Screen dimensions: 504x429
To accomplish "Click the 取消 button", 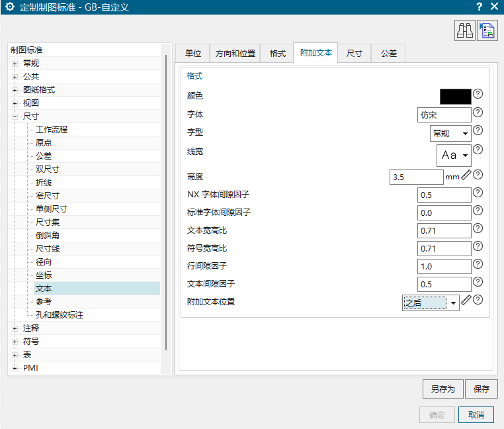I will [476, 414].
